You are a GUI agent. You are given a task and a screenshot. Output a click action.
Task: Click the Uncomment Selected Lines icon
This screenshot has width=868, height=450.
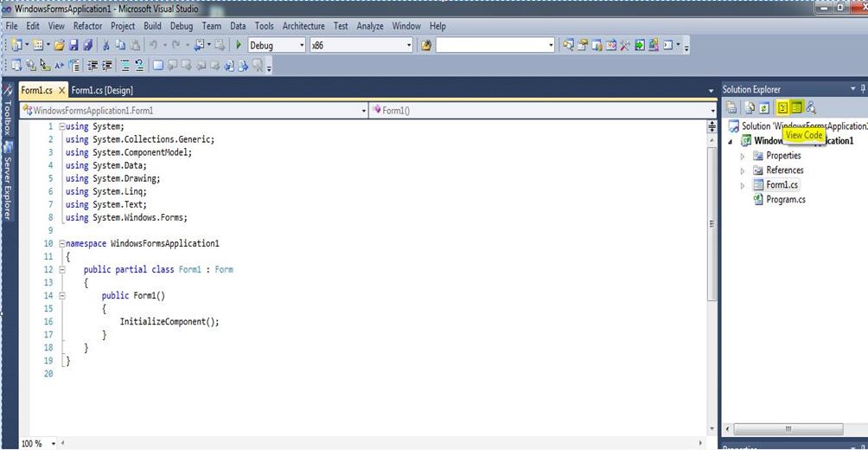tap(140, 66)
